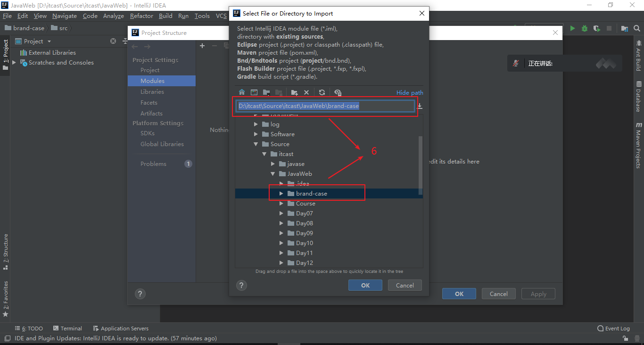Open the Refactor menu

point(141,16)
